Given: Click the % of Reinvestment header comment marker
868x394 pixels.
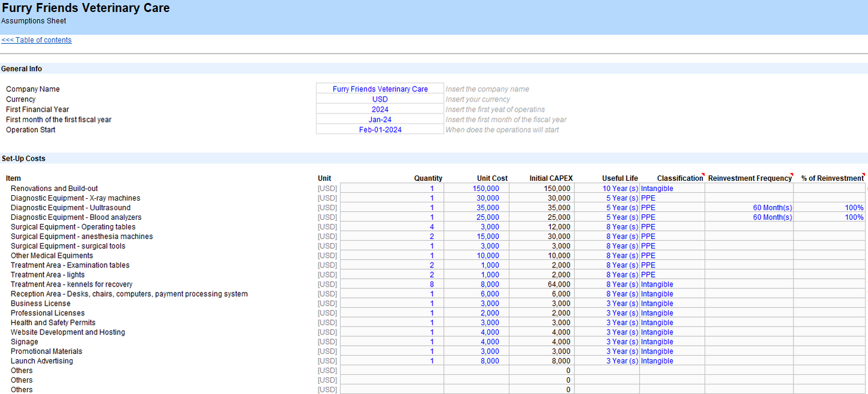Looking at the screenshot, I should point(864,175).
